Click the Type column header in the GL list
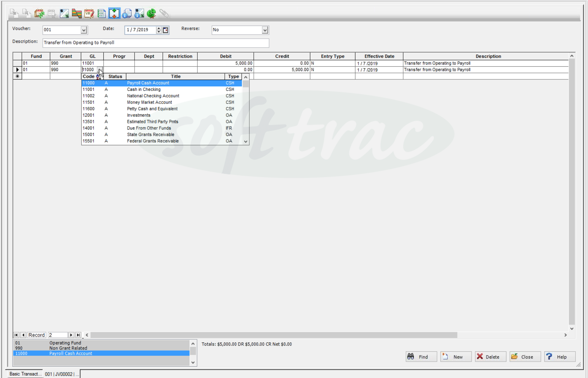 click(234, 77)
